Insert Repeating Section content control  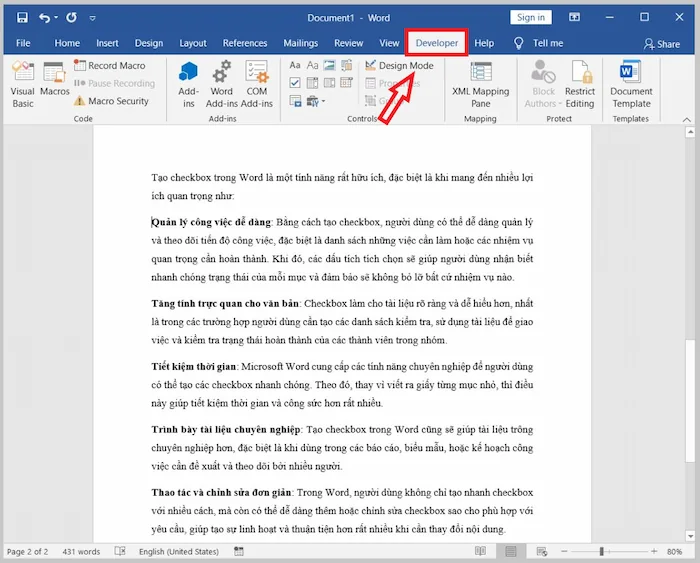(x=295, y=101)
